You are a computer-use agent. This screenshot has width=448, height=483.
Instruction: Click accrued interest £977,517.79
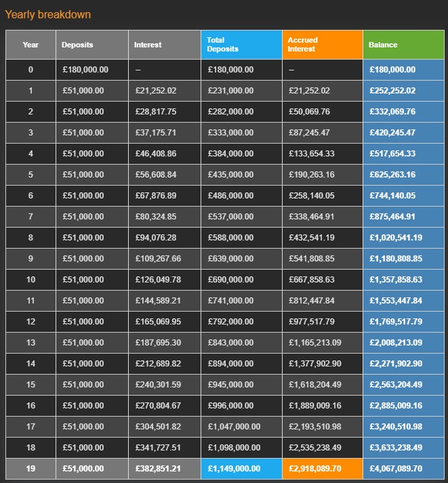pyautogui.click(x=312, y=322)
